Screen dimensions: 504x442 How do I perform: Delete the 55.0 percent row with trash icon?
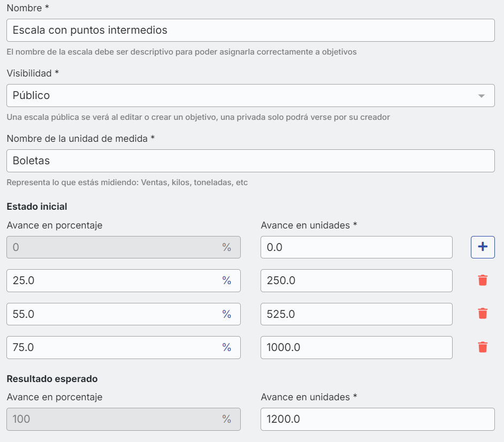(483, 314)
